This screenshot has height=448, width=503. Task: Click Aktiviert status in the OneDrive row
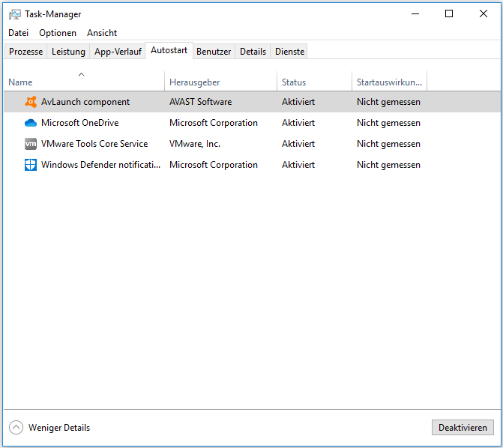click(298, 123)
